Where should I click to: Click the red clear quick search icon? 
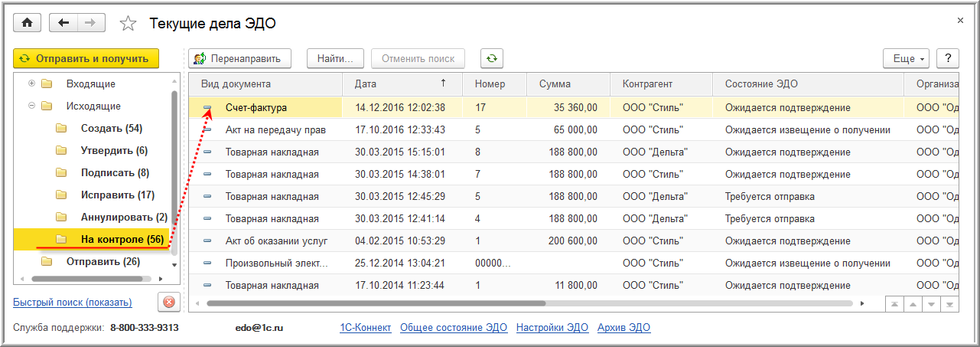169,302
